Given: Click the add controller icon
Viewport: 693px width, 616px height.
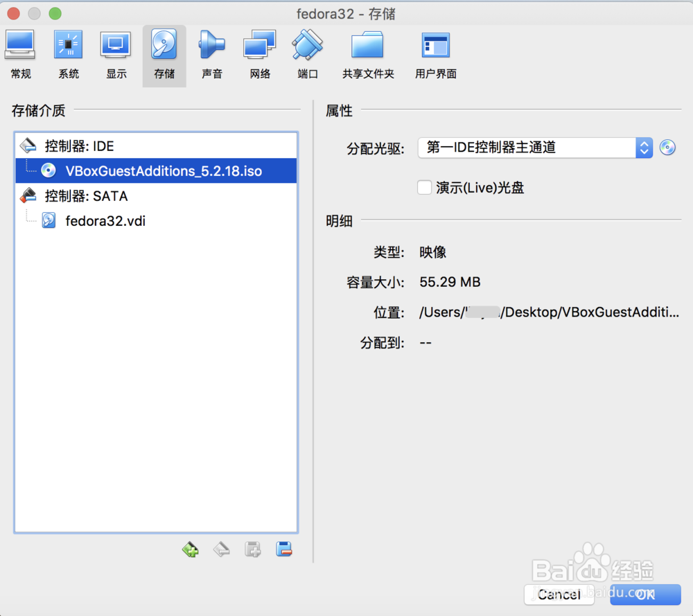Looking at the screenshot, I should pos(191,549).
